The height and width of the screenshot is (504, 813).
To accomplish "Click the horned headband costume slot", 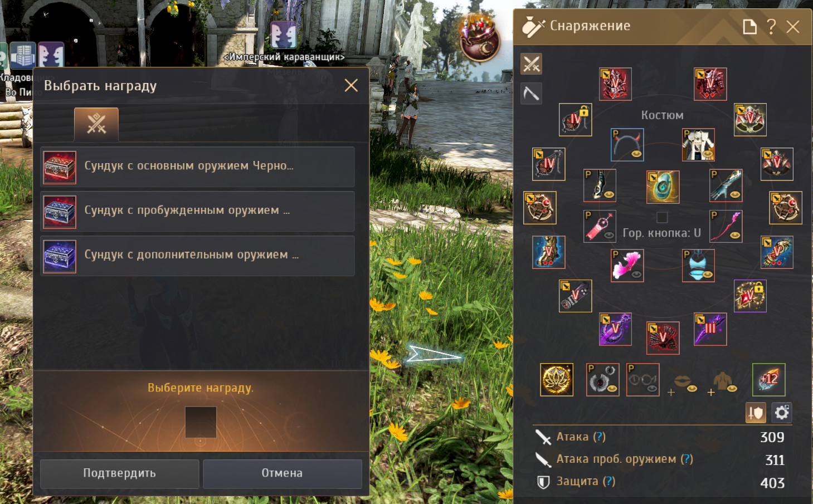I will coord(627,145).
